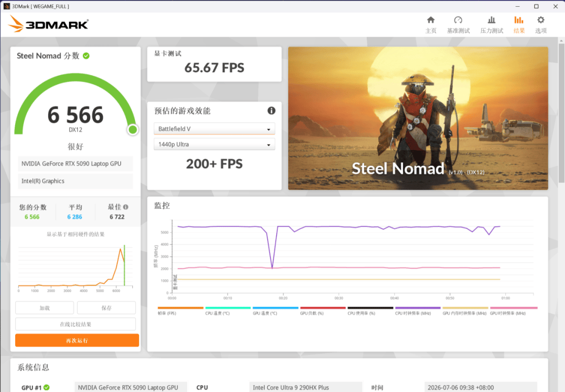
Task: Click the orange 再次运行 run again button
Action: coord(77,341)
